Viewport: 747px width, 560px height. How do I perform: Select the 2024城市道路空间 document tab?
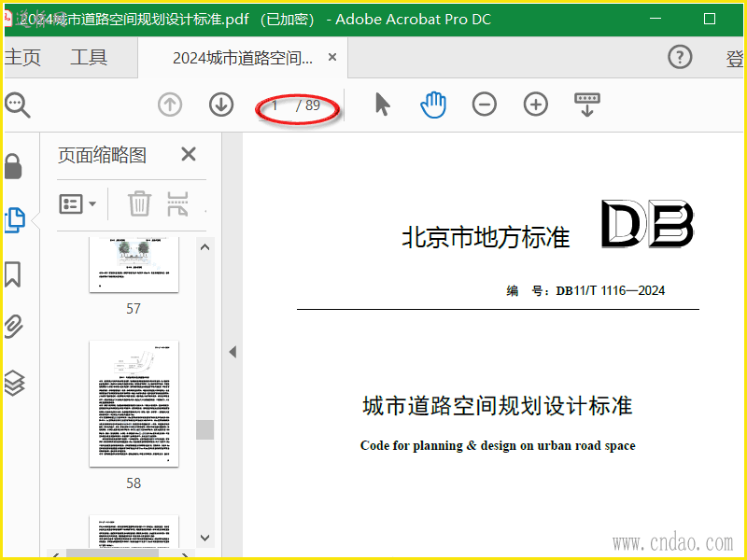tap(243, 58)
